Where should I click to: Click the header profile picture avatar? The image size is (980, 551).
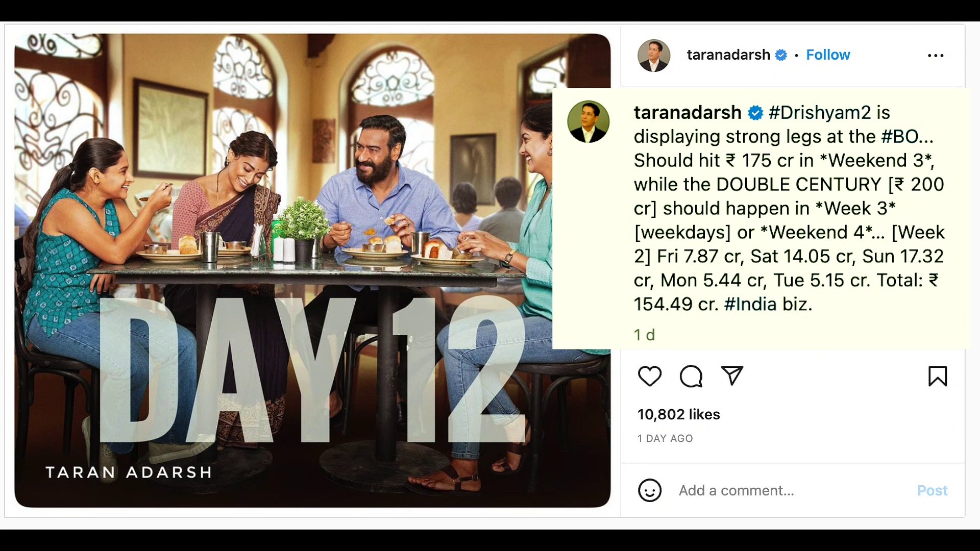[654, 55]
